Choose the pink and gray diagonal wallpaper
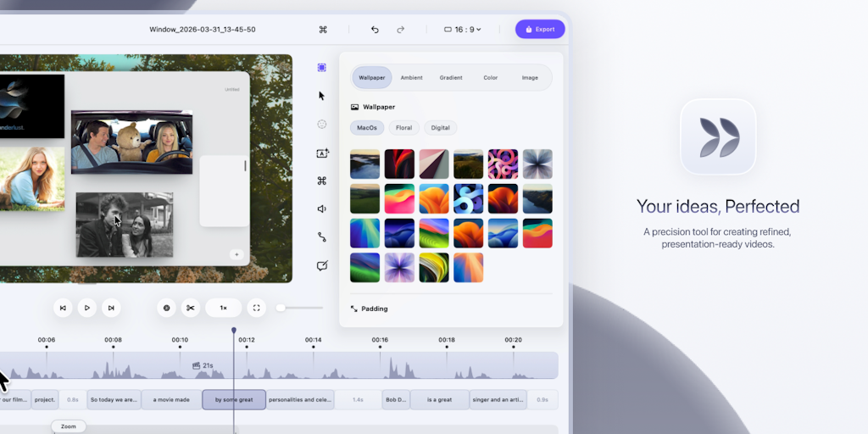868x434 pixels. (434, 164)
